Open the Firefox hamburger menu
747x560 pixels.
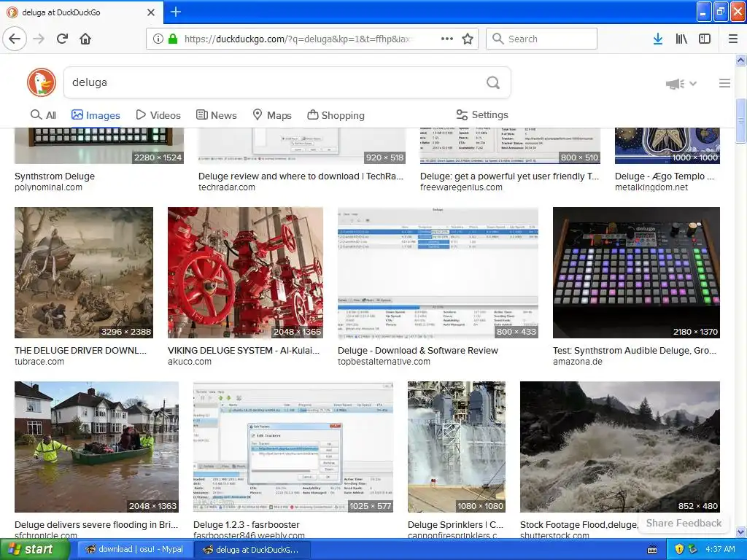point(733,39)
